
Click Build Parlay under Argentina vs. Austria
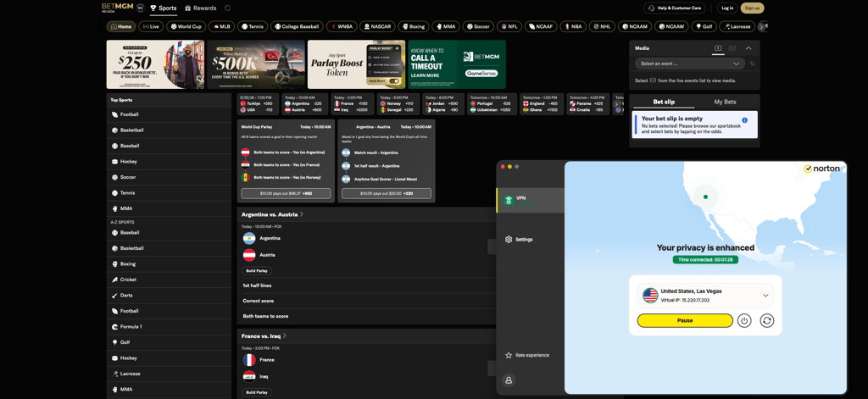(257, 270)
